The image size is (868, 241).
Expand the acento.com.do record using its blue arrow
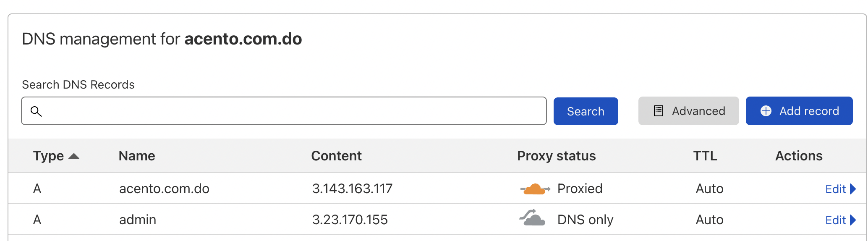(853, 189)
